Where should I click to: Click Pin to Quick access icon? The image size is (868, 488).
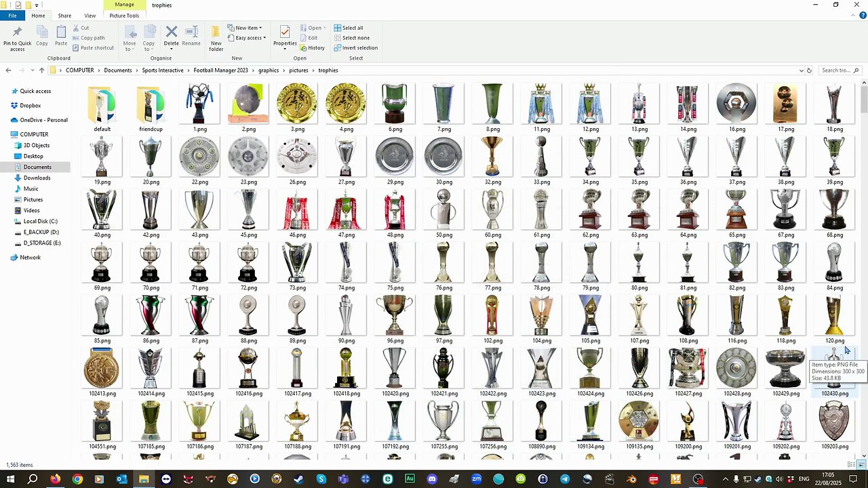coord(17,32)
